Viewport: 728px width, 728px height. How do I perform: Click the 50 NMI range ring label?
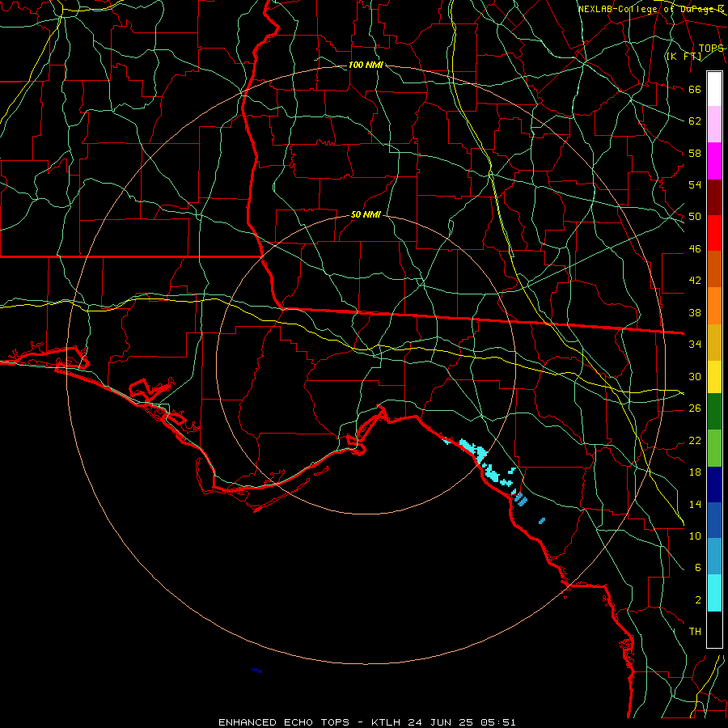click(x=366, y=214)
